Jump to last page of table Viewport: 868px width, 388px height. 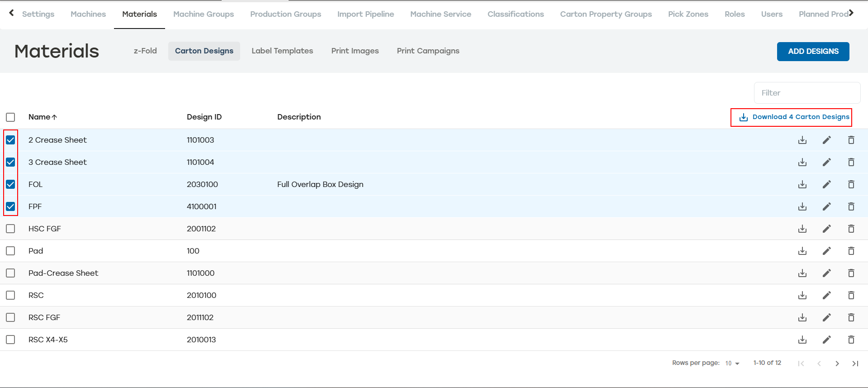pos(855,363)
